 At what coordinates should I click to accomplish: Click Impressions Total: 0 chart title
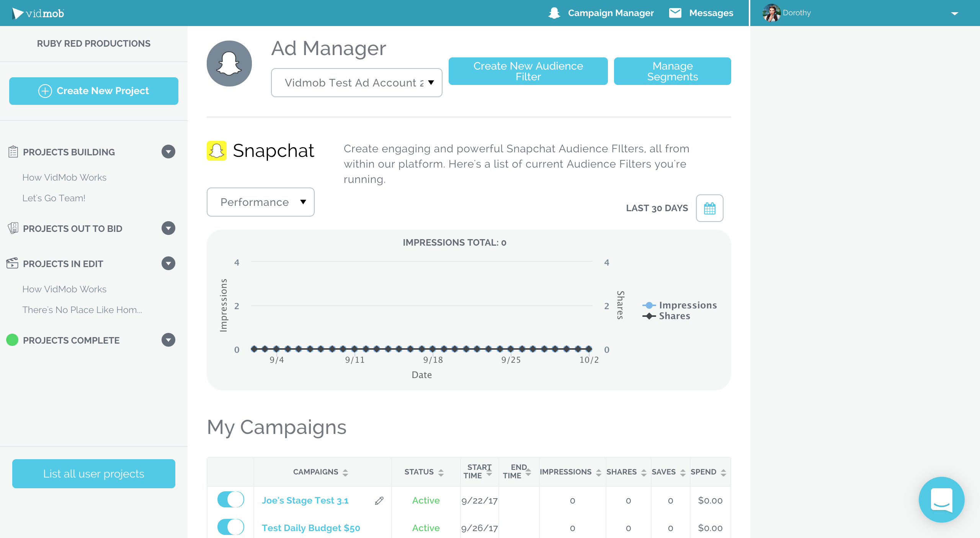click(454, 243)
